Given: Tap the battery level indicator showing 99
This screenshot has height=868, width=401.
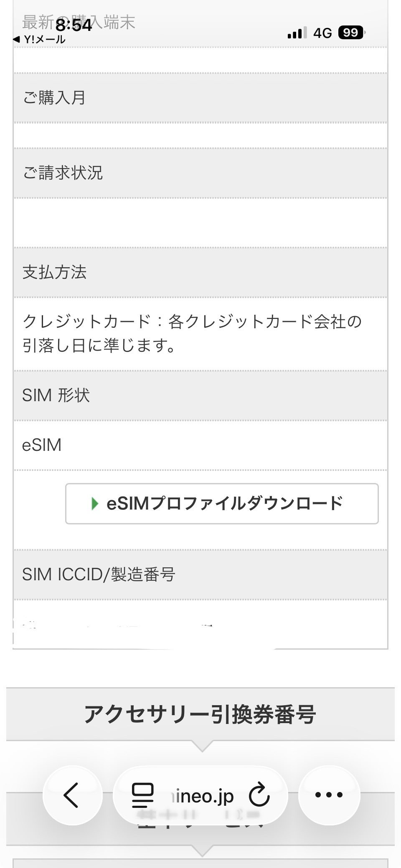Looking at the screenshot, I should click(351, 33).
